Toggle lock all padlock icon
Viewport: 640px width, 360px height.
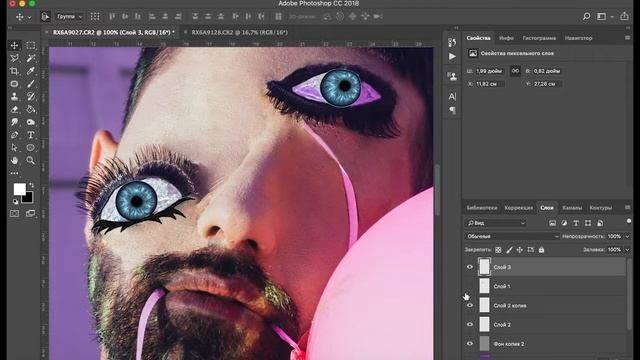[542, 249]
